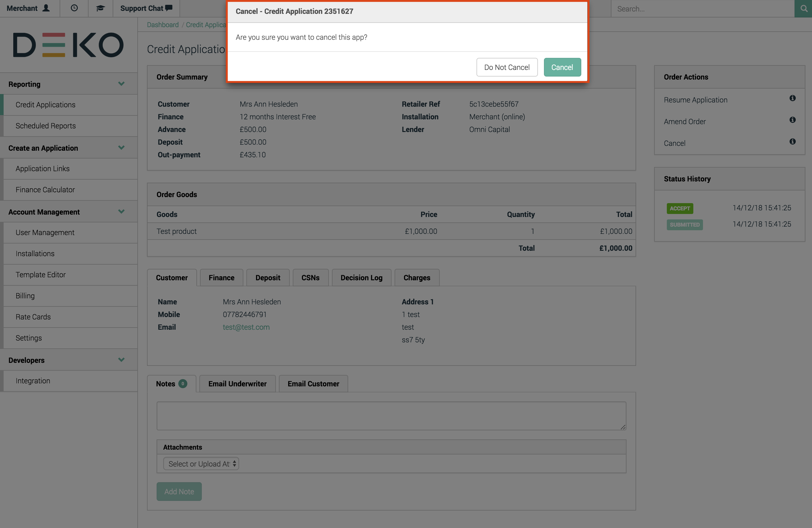
Task: Click inside the notes text area
Action: click(391, 416)
